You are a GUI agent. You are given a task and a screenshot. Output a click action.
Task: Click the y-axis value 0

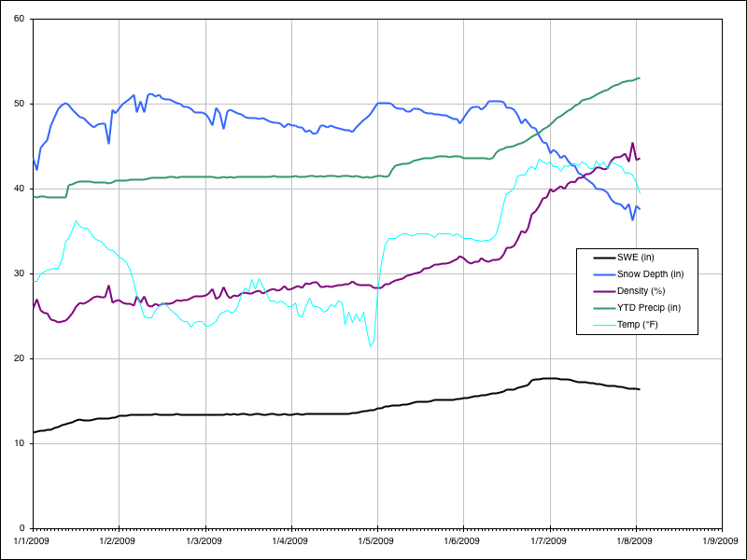coord(22,528)
